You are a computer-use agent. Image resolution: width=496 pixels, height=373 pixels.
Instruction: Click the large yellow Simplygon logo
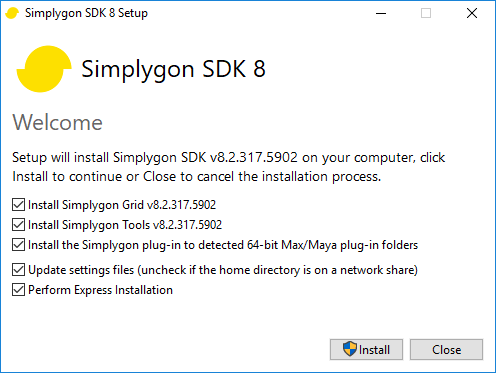coord(44,69)
